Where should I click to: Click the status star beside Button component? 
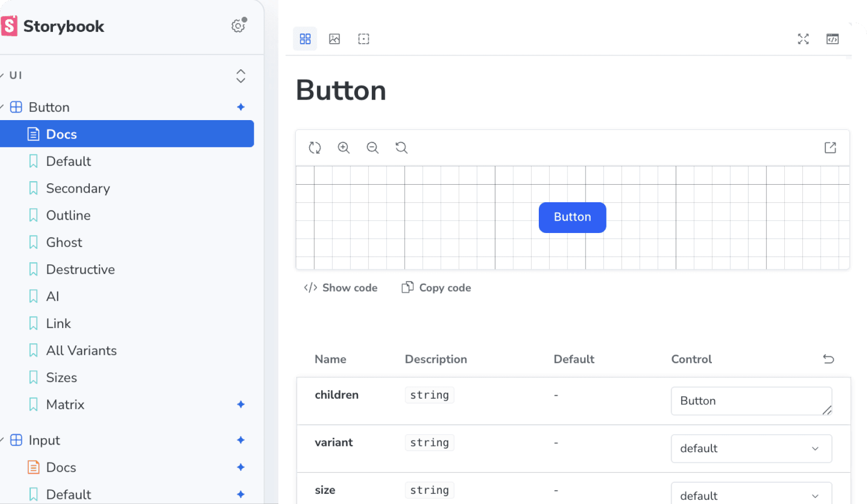(x=241, y=107)
